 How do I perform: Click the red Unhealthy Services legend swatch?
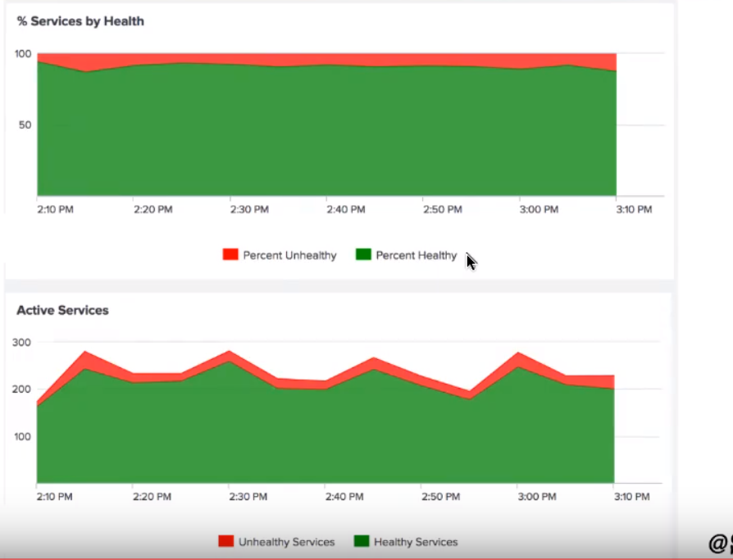225,541
